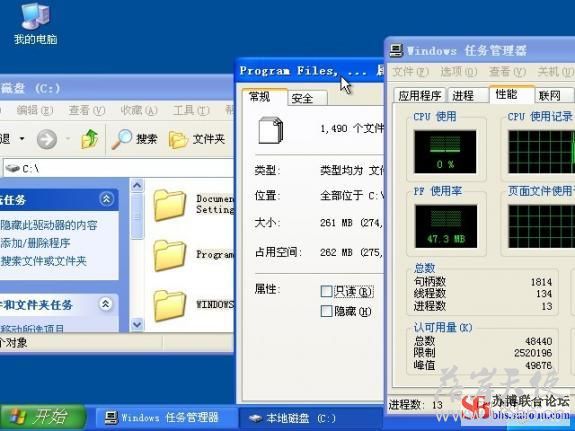Screen dimensions: 575x431
Task: Click the Forward arrow in Explorer toolbar
Action: (x=47, y=139)
